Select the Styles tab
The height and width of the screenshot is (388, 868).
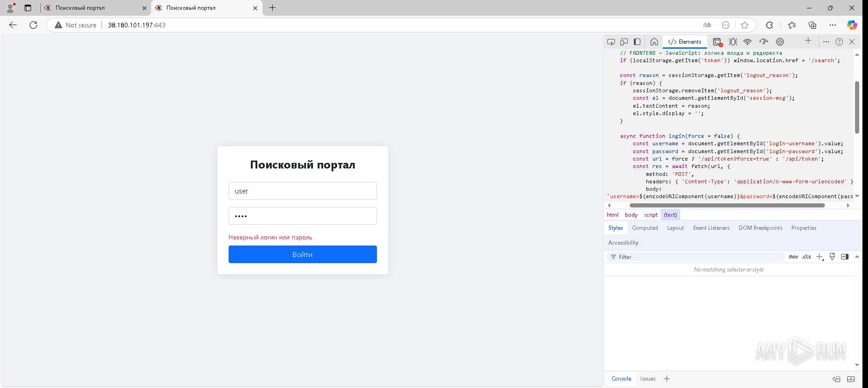616,228
